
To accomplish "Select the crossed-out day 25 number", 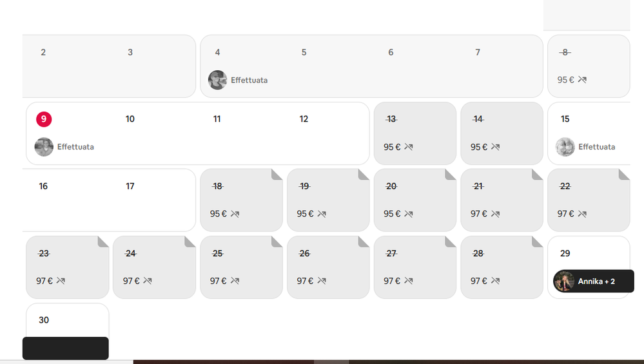I will [x=218, y=253].
